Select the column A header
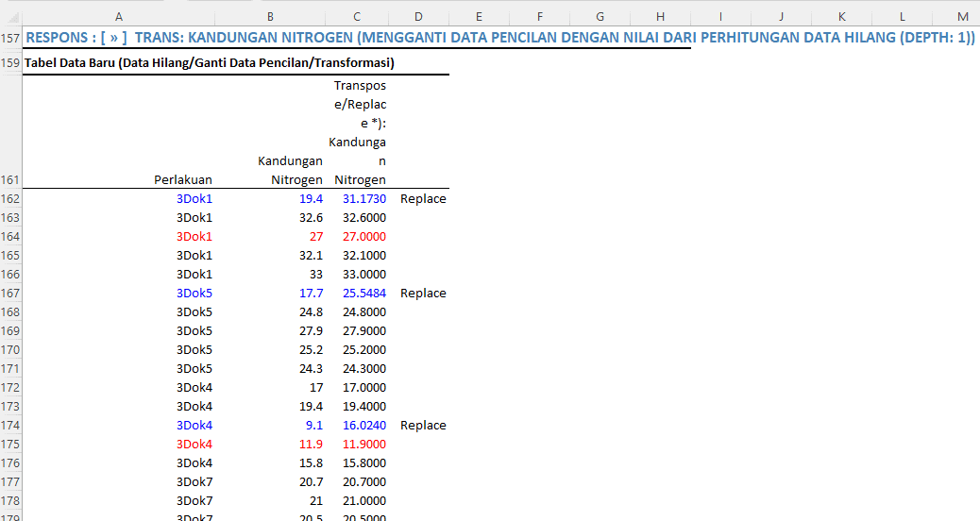The width and height of the screenshot is (980, 521). [118, 16]
